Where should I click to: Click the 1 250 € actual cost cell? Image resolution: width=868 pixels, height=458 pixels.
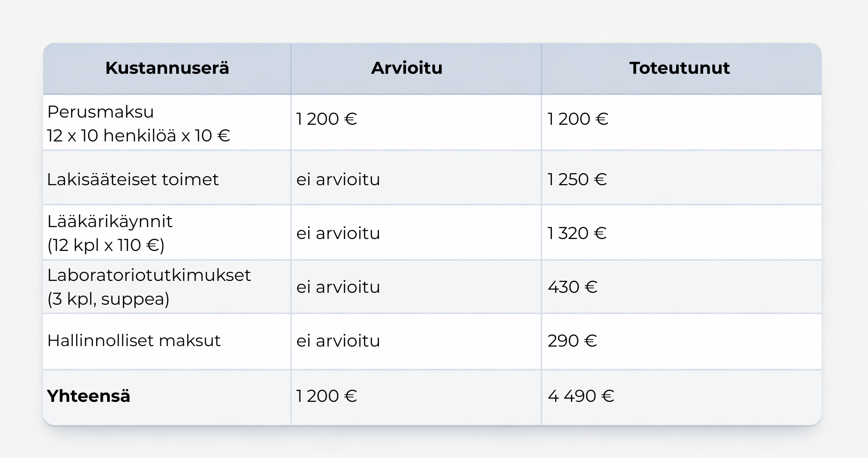coord(577,179)
